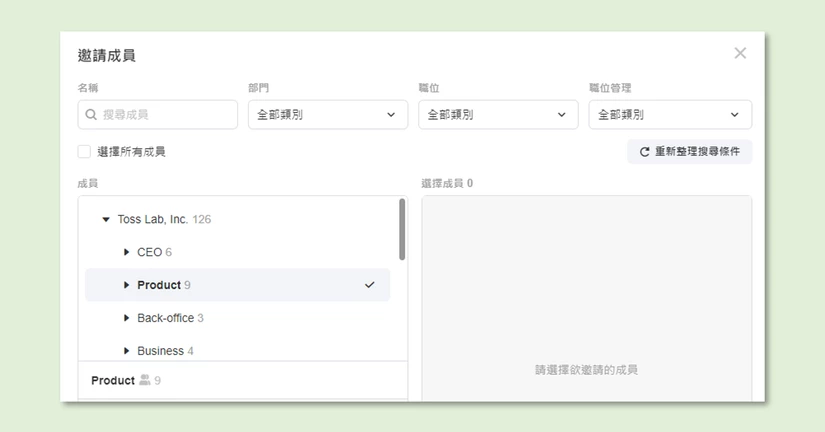Screen dimensions: 825x432
Task: Click the member list scrollbar
Action: 402,229
